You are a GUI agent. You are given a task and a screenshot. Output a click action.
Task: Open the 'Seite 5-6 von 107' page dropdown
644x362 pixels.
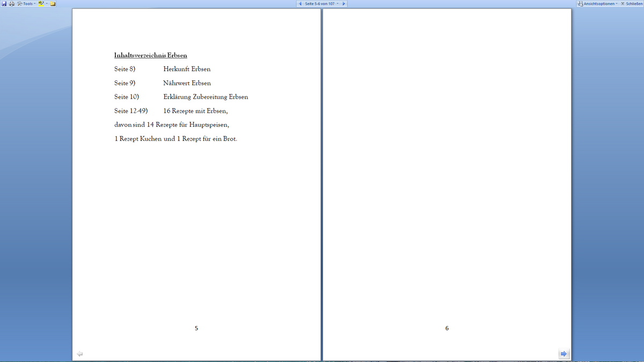pyautogui.click(x=321, y=4)
